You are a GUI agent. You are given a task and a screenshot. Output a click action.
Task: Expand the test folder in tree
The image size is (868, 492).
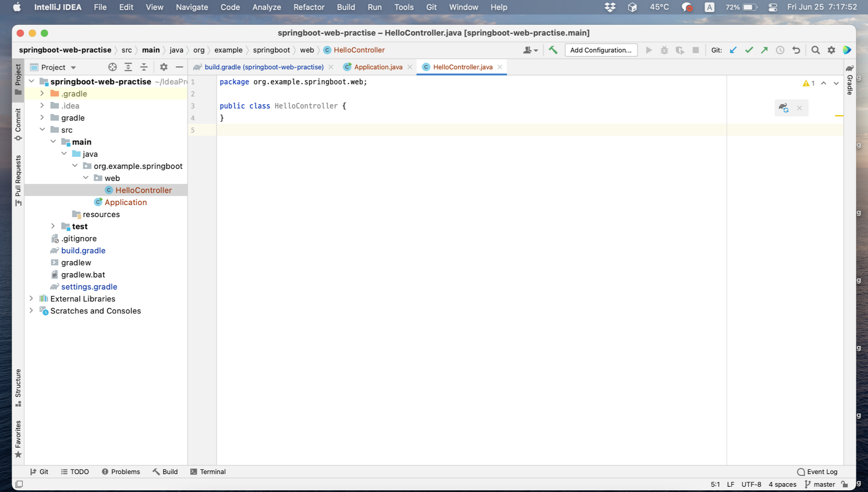pos(53,226)
